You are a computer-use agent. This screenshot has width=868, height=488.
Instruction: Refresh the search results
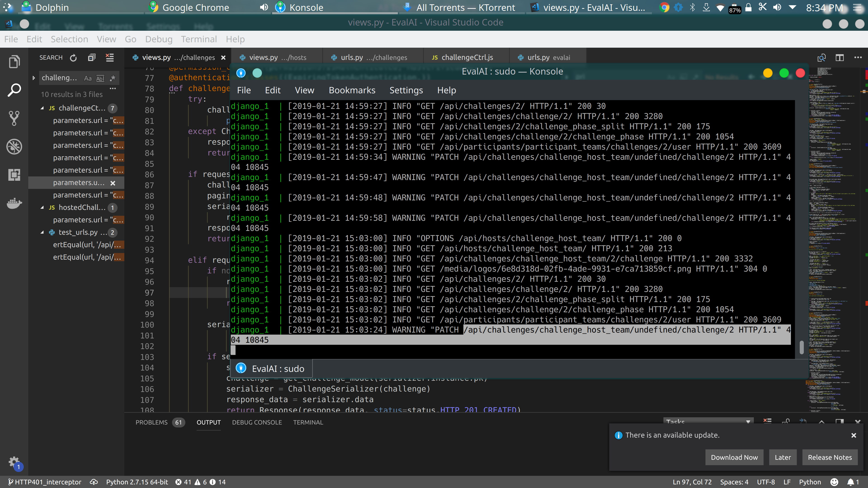73,58
